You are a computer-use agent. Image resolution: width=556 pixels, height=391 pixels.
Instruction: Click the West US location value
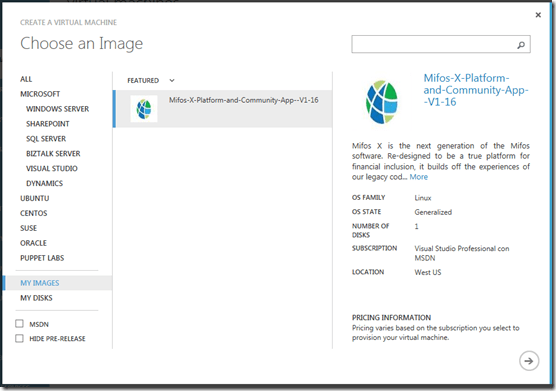click(x=428, y=272)
